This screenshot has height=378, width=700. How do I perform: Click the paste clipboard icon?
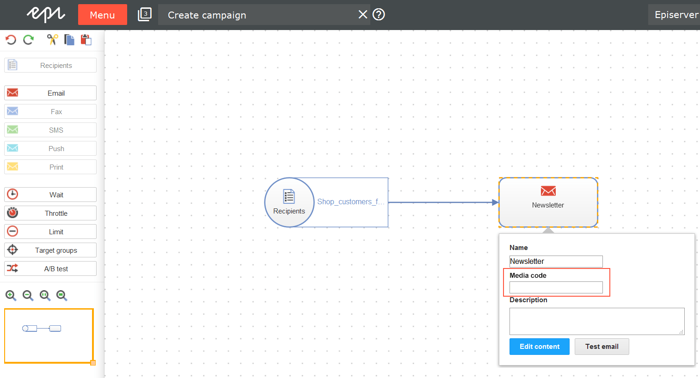click(x=86, y=40)
